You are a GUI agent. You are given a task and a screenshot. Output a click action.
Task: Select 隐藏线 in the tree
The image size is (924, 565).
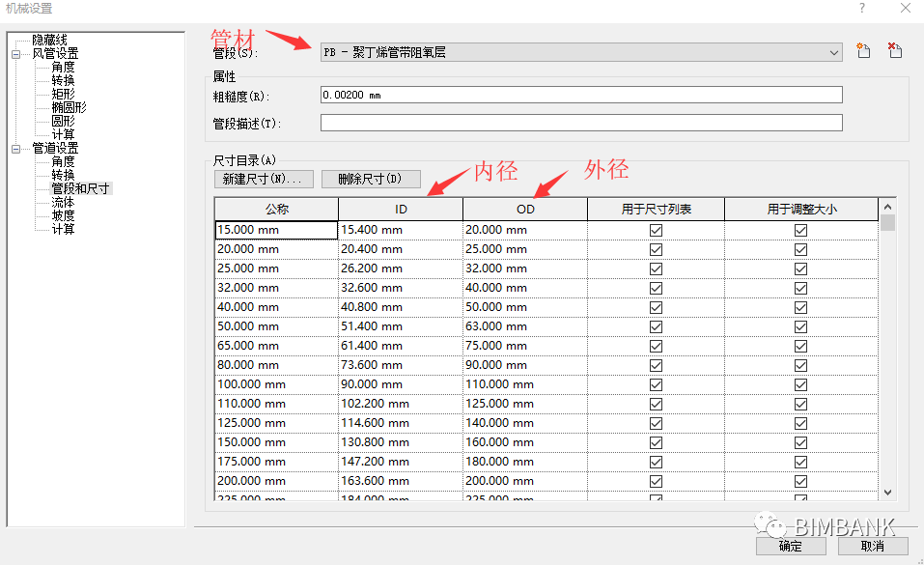click(x=49, y=41)
